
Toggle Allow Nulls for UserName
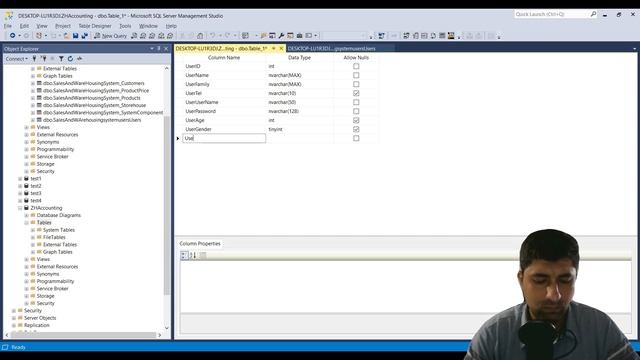point(356,75)
